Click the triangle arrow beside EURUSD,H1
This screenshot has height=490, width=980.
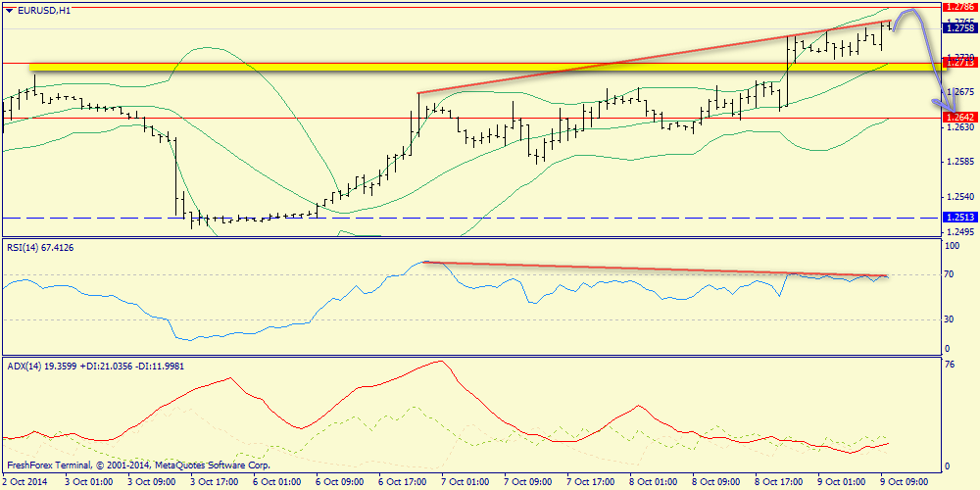(8, 11)
